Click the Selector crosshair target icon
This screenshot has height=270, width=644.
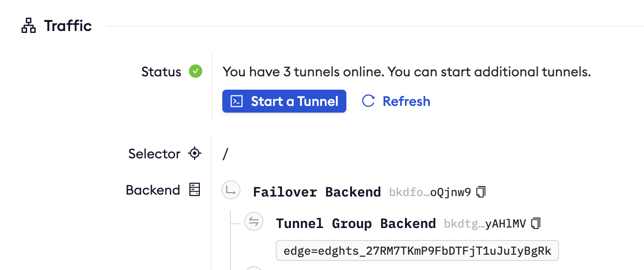(x=195, y=154)
